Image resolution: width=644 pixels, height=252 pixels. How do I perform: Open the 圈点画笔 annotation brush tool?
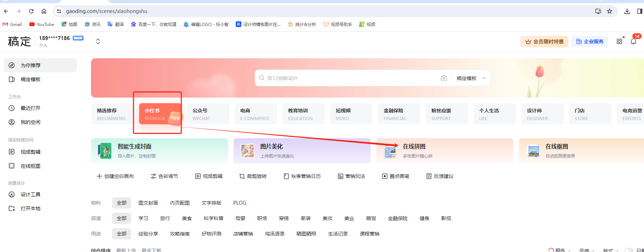coord(396,176)
